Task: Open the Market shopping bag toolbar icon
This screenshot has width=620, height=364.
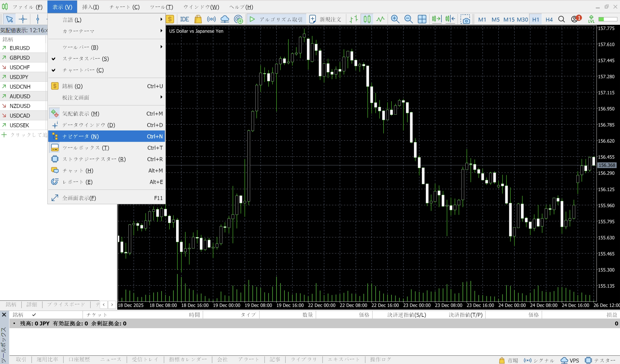Action: [x=198, y=19]
